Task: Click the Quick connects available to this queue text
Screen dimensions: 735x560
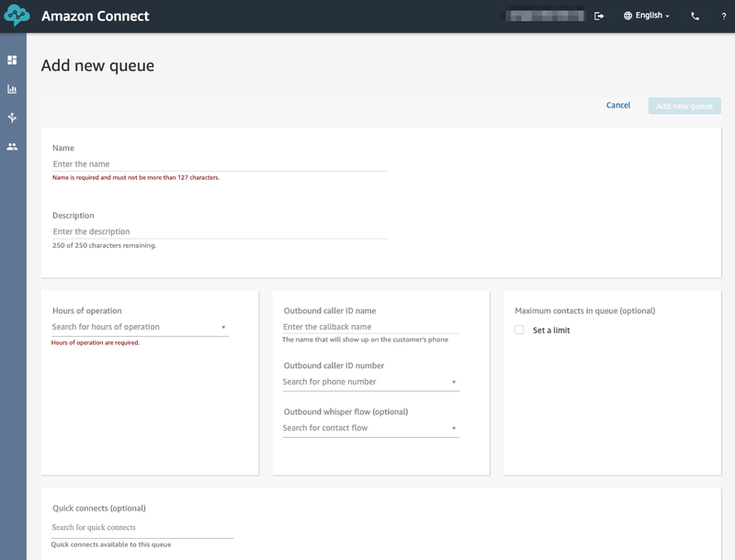Action: (x=111, y=544)
